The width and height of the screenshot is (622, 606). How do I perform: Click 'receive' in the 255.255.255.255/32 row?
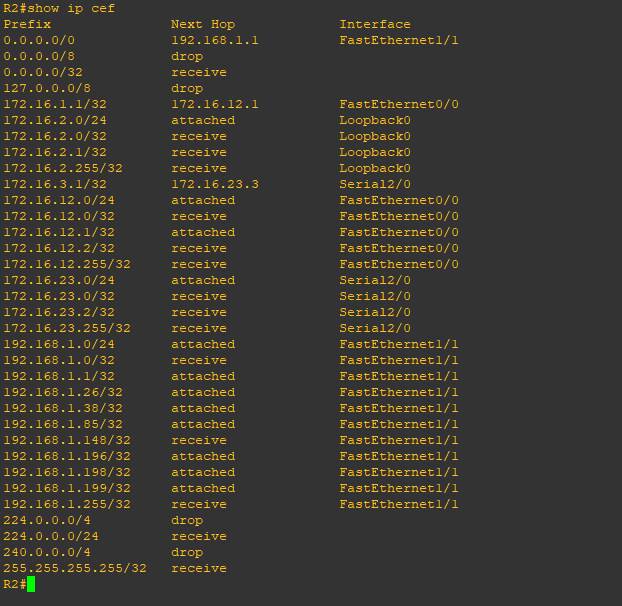(199, 568)
